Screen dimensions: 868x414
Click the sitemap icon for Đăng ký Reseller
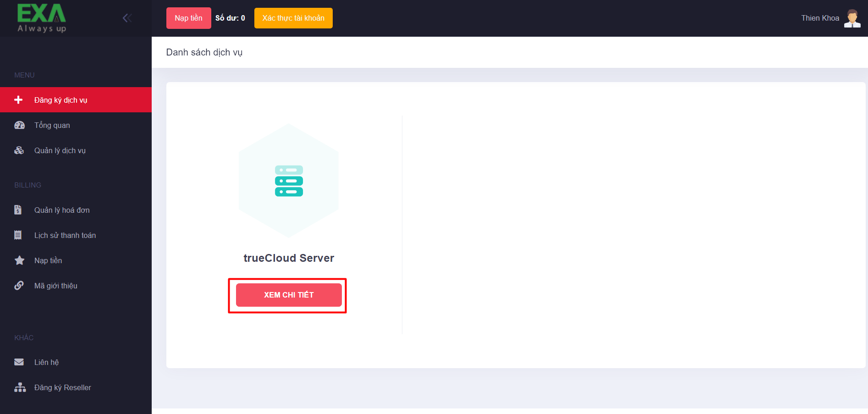pos(20,387)
